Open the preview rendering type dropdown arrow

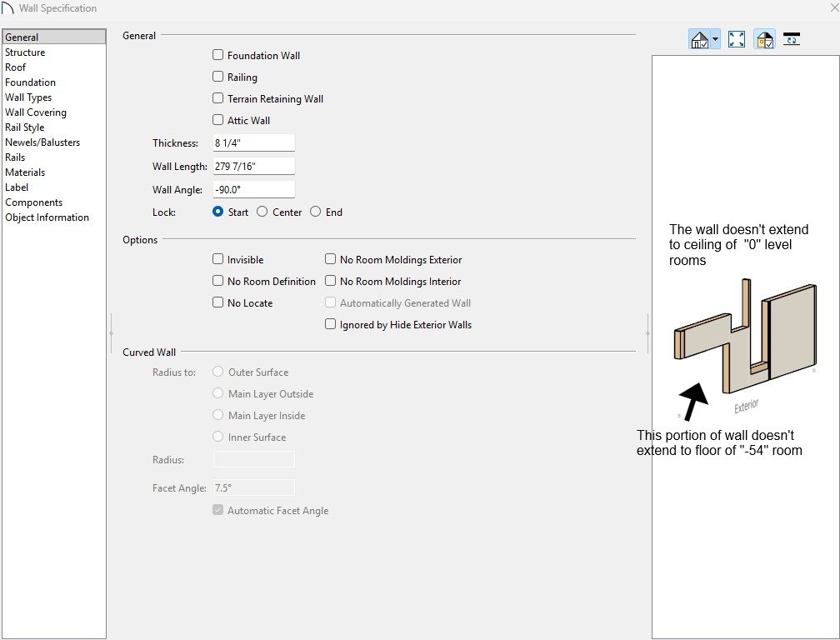pos(715,40)
